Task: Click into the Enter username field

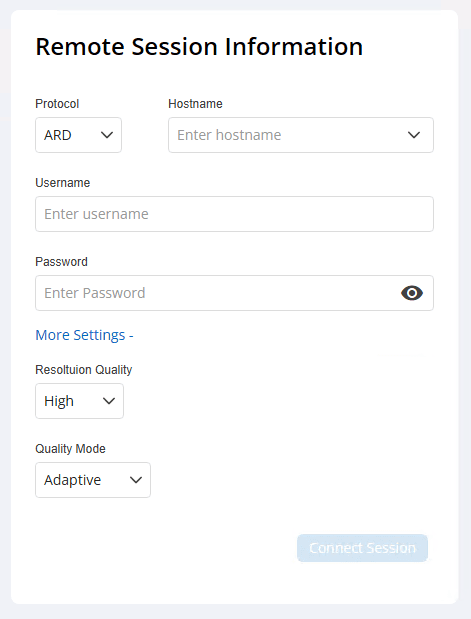Action: click(235, 214)
